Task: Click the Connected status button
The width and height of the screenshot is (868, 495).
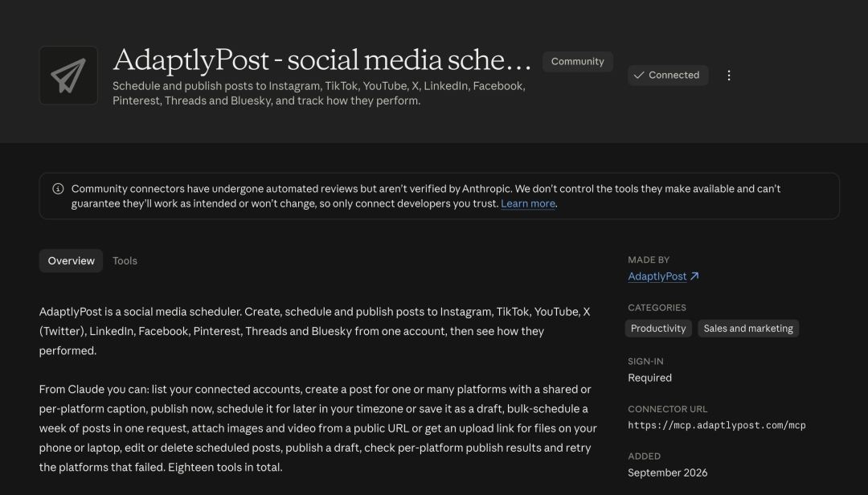Action: pos(668,76)
